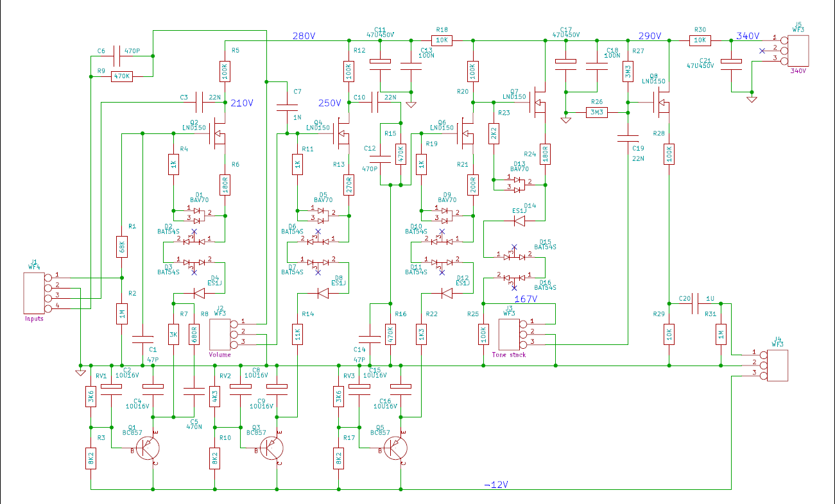Select the RV2 4K3 trimmer resistor
Viewport: 835px width, 504px height.
click(x=214, y=396)
